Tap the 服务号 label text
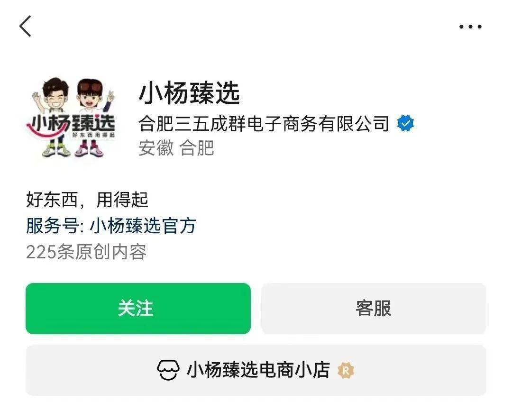 (x=52, y=226)
